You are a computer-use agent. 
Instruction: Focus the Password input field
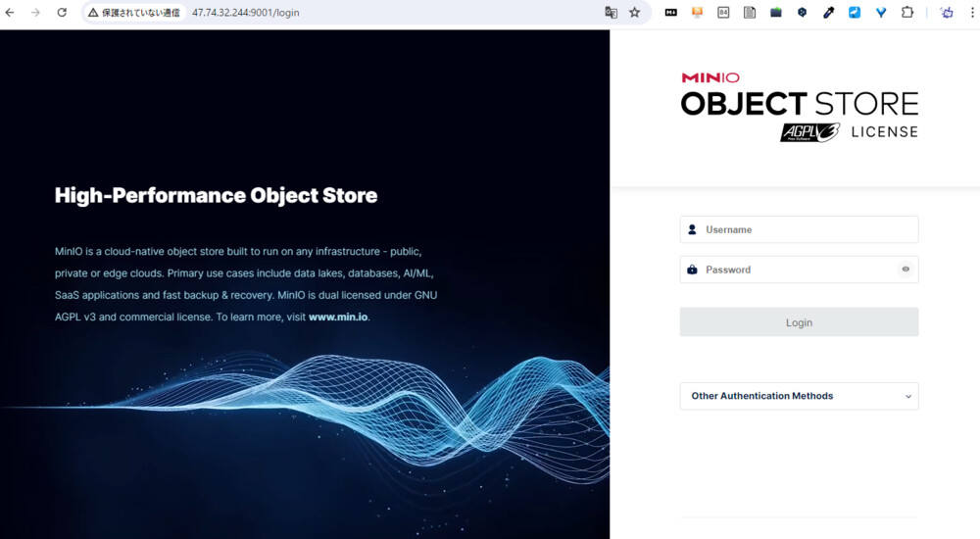pos(799,269)
